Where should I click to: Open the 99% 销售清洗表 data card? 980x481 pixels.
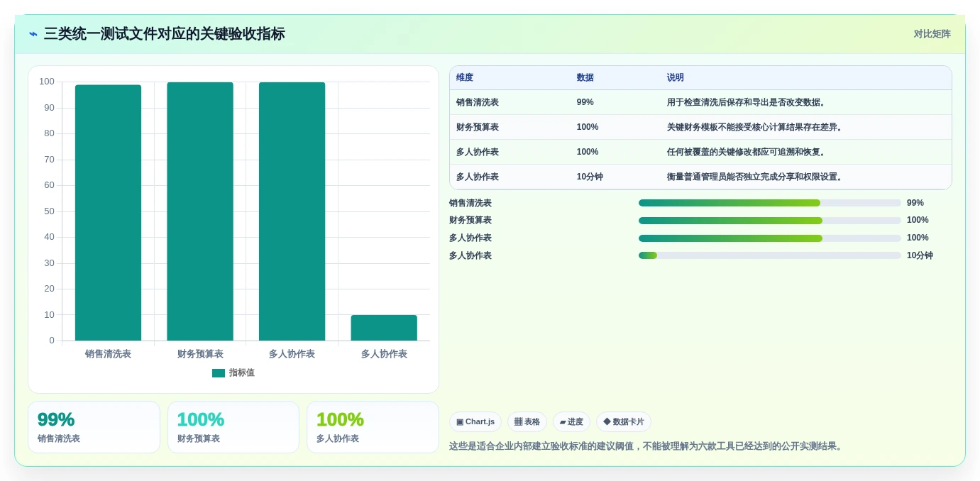94,427
